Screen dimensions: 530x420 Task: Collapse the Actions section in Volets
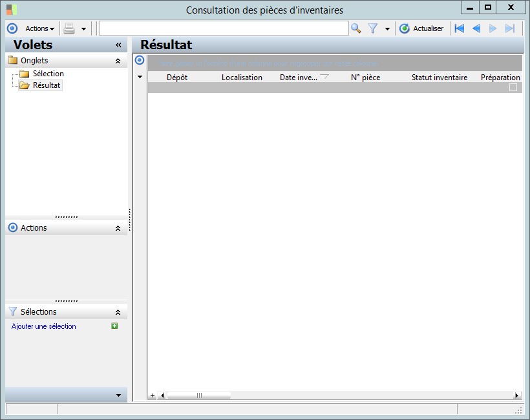click(x=118, y=228)
